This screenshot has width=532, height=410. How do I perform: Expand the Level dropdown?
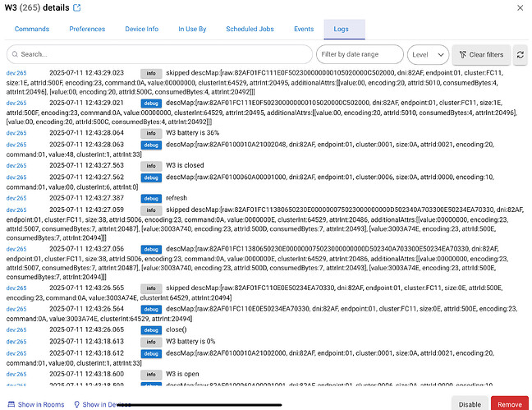click(428, 55)
